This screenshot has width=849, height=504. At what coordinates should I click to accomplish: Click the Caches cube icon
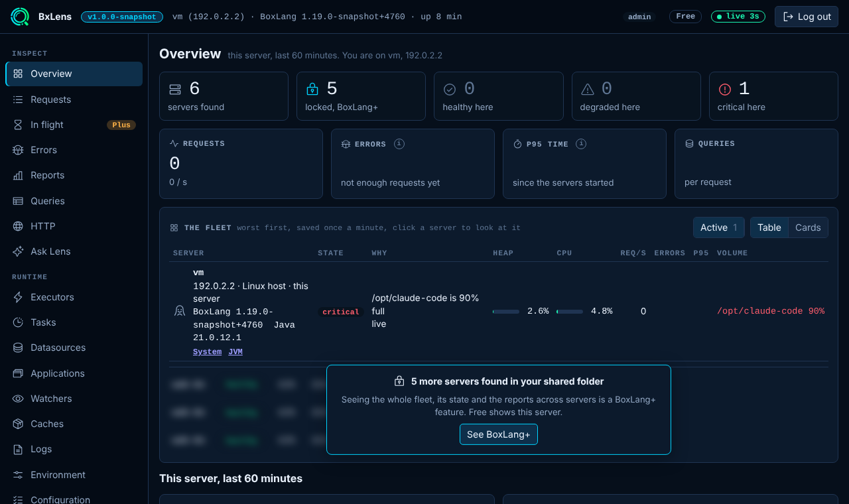[18, 424]
